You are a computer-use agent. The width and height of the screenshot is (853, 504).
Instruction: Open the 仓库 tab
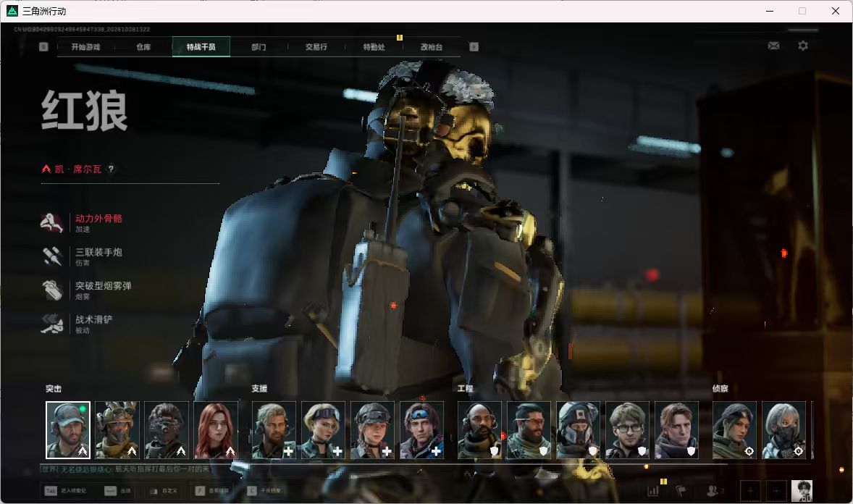[x=143, y=47]
